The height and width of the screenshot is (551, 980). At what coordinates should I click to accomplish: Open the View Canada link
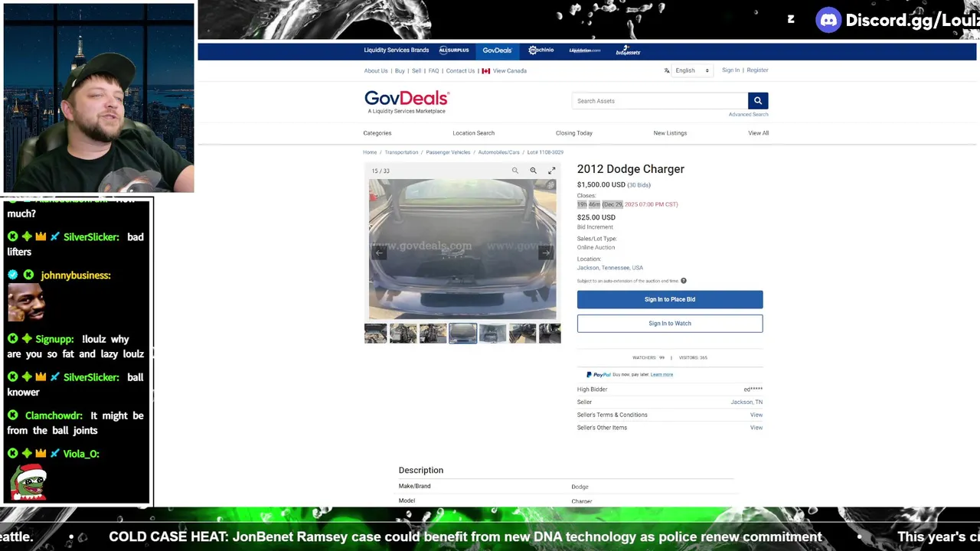point(510,70)
